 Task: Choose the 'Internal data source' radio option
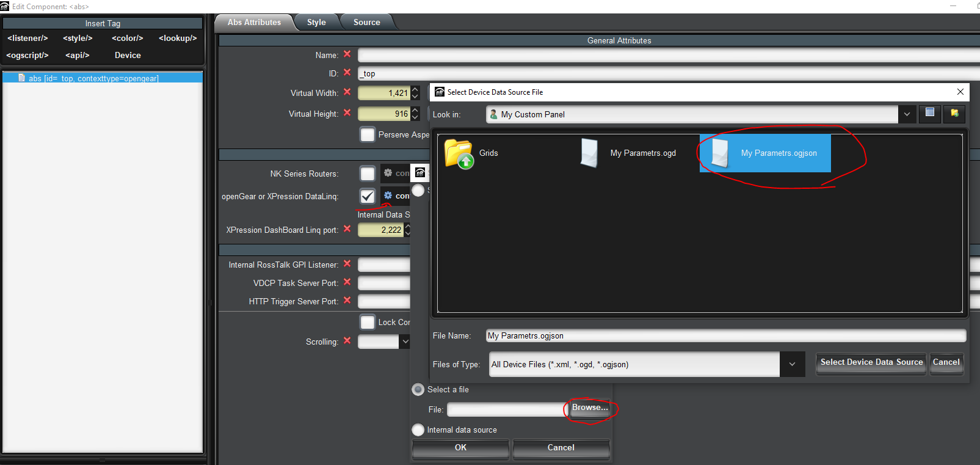418,430
